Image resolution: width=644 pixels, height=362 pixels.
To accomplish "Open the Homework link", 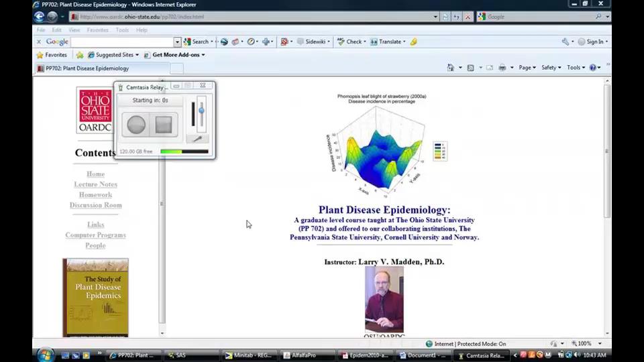I will click(x=96, y=194).
